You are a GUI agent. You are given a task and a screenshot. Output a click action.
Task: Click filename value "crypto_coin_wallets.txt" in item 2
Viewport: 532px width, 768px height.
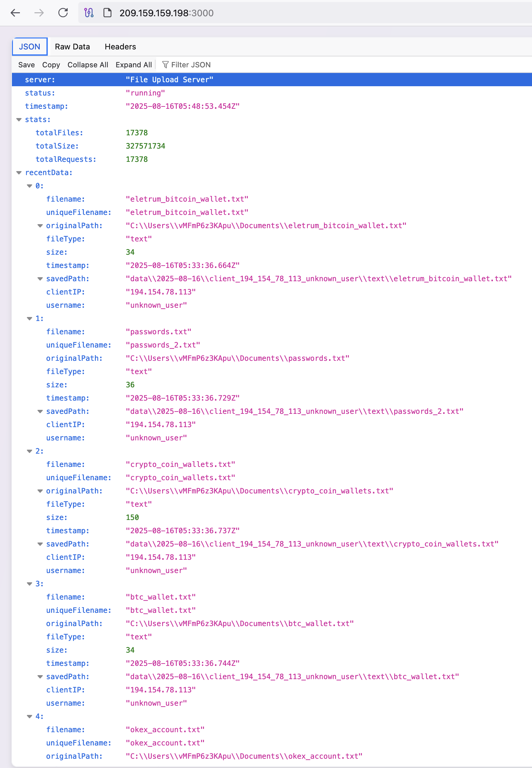[x=180, y=464]
